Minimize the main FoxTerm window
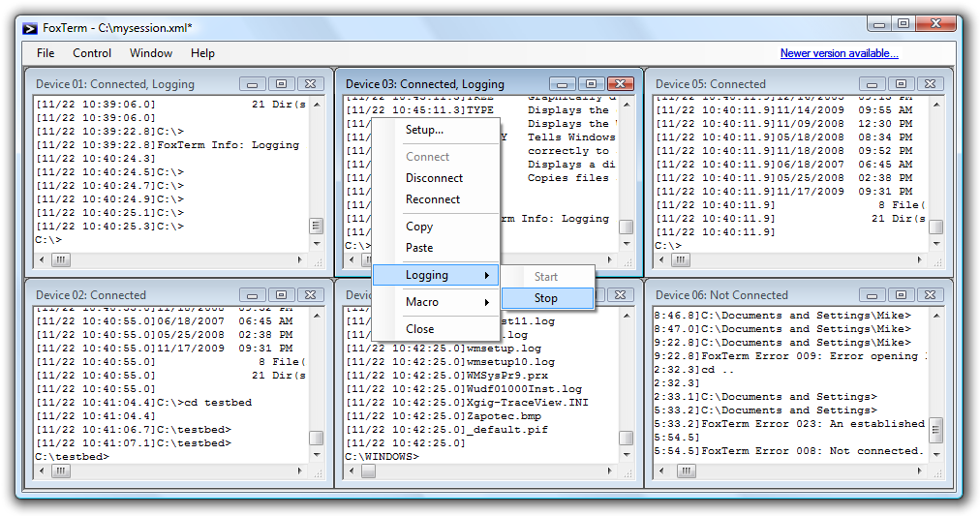980x516 pixels. 878,24
